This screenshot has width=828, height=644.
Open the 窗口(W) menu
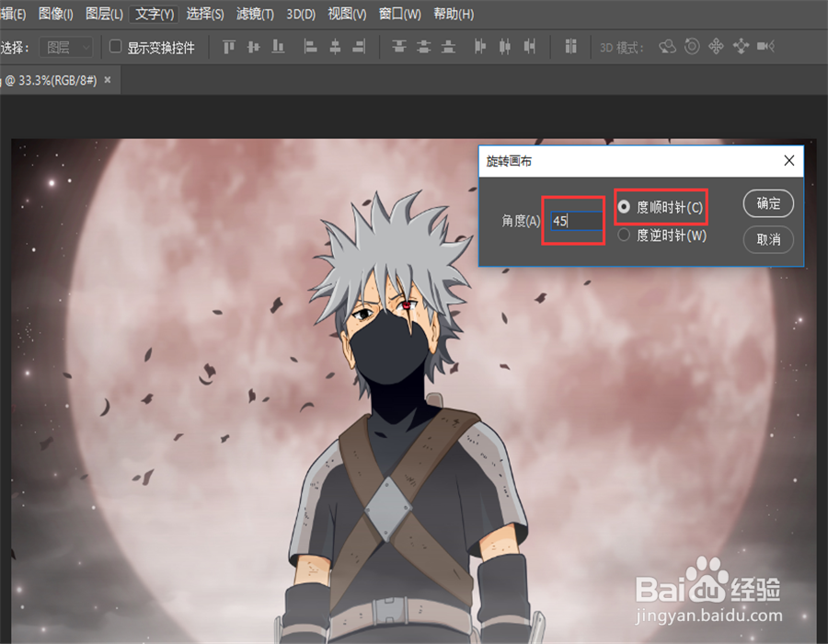[x=400, y=14]
